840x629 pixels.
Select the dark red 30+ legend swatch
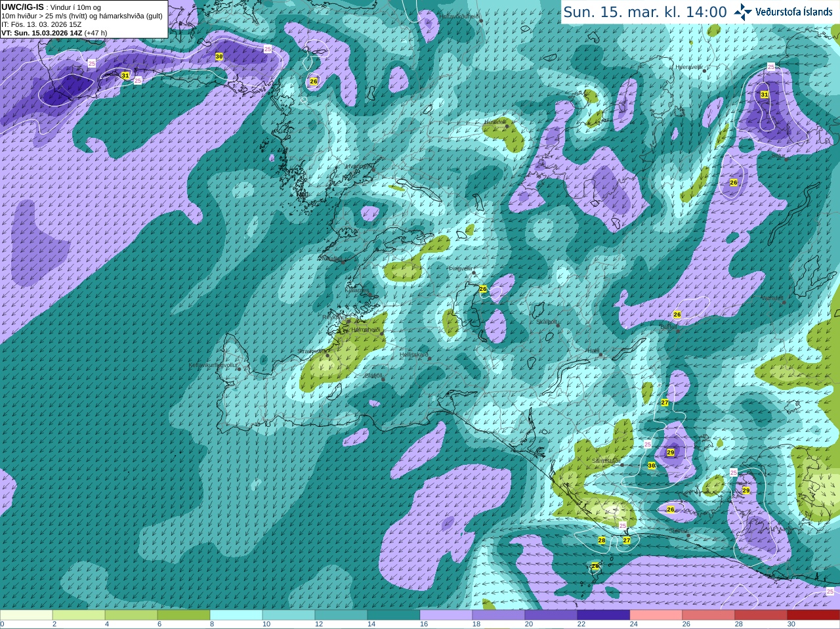814,615
